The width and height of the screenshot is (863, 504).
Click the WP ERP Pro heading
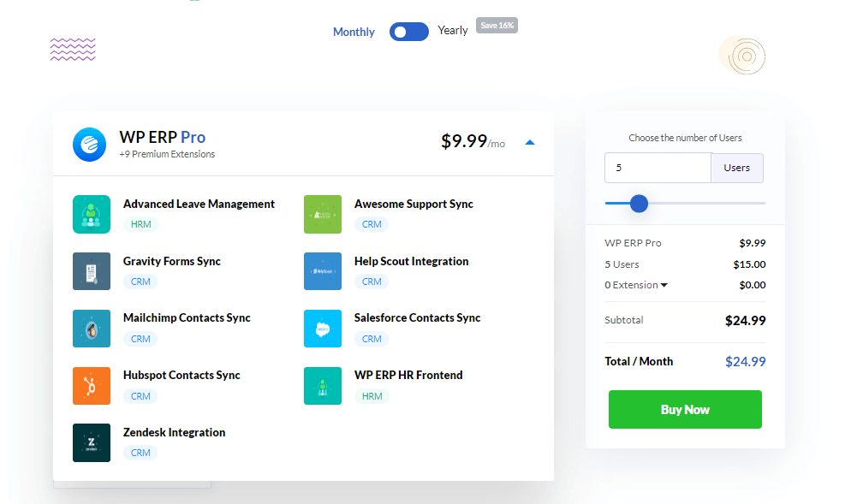coord(163,137)
